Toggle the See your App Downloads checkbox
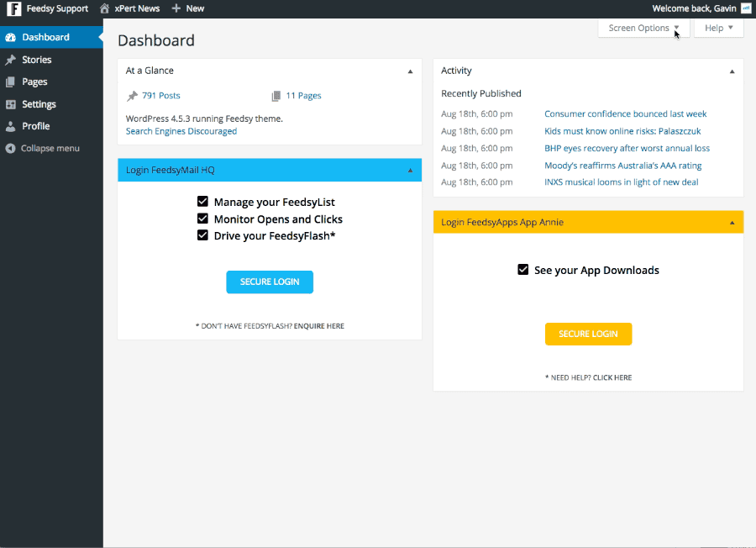The image size is (756, 548). (522, 269)
